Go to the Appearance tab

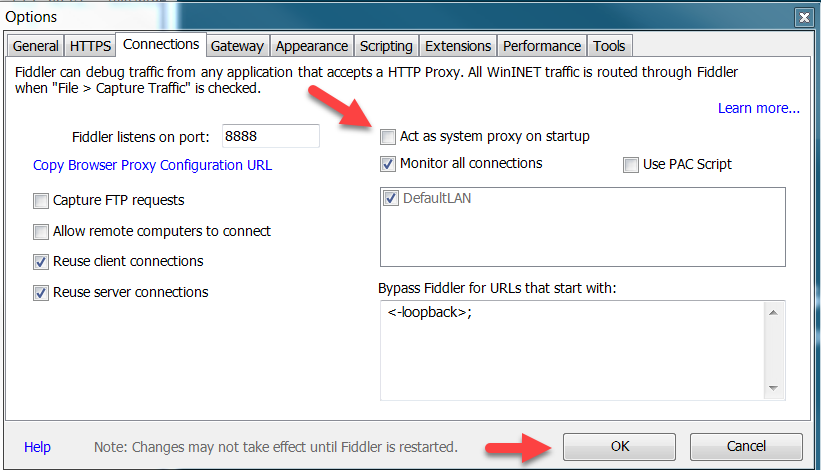point(312,46)
